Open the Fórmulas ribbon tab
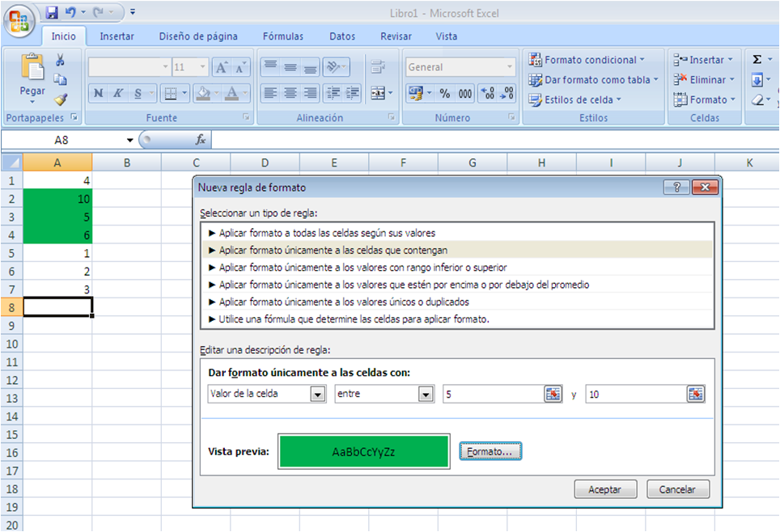The image size is (780, 532). coord(282,36)
